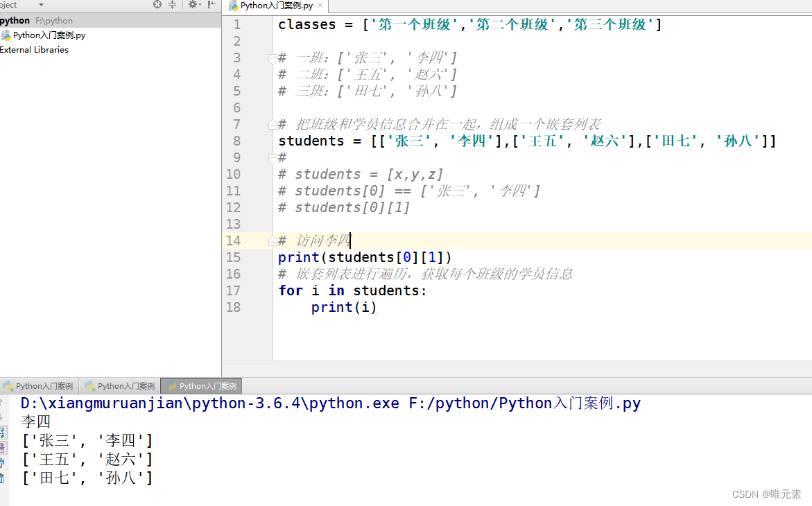Click the gutter at line number 15

[x=233, y=257]
